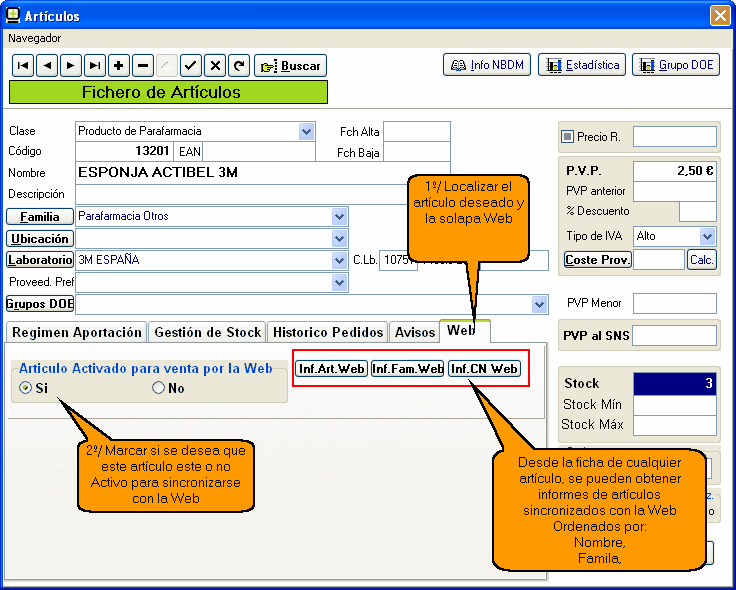Screen dimensions: 736x590
Task: Select No radio for web sale
Action: [158, 388]
